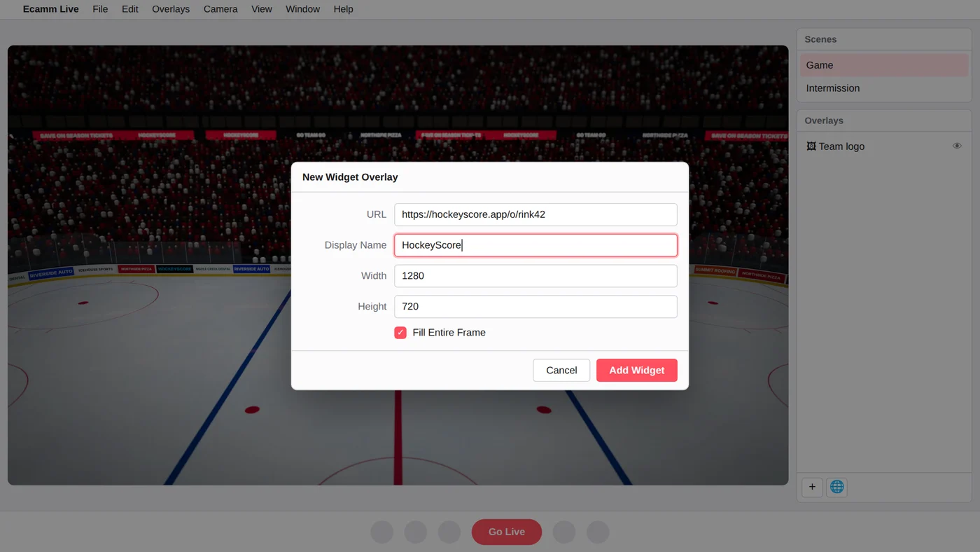Click the picture icon beside Team logo
This screenshot has height=552, width=980.
coord(811,146)
